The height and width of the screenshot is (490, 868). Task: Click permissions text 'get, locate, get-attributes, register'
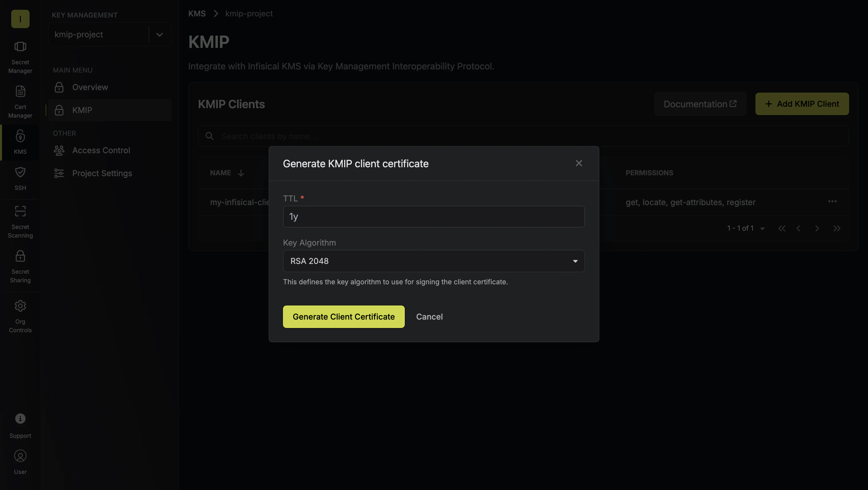click(690, 203)
